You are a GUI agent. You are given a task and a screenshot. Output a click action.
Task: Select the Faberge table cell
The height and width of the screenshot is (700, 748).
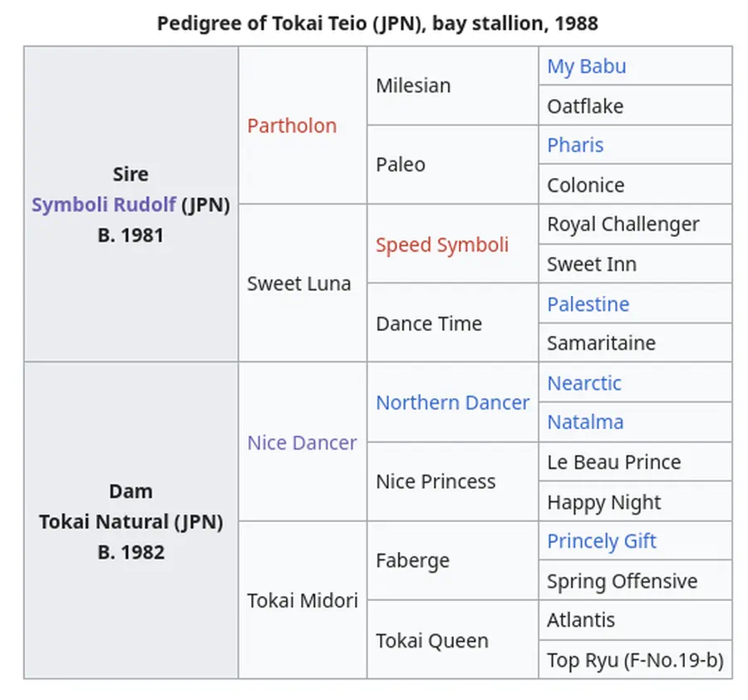pos(412,560)
